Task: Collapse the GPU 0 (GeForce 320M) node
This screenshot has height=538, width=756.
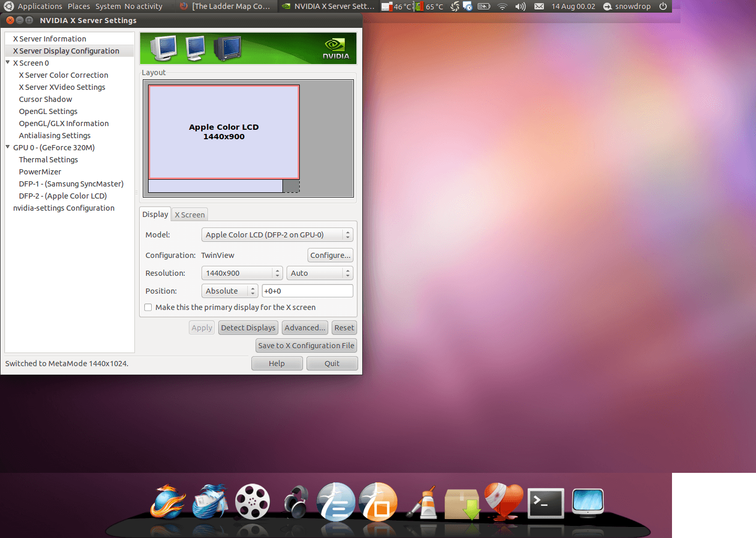Action: [x=8, y=147]
